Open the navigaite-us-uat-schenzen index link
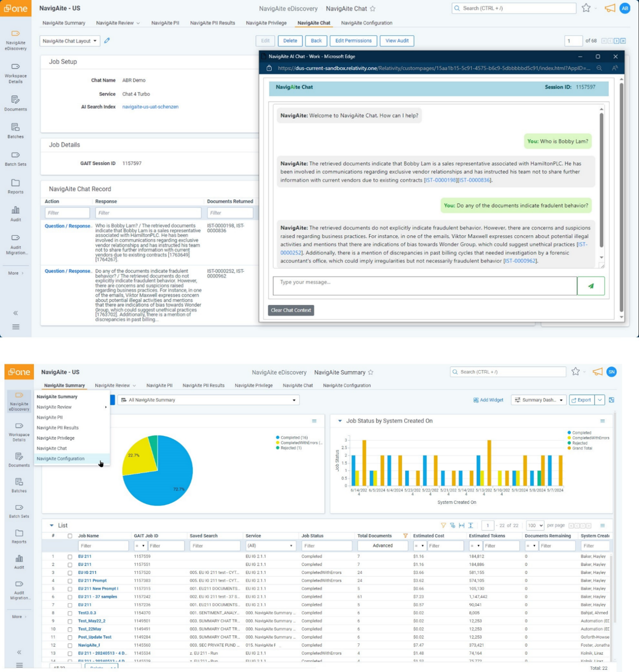Image resolution: width=639 pixels, height=672 pixels. pyautogui.click(x=150, y=106)
